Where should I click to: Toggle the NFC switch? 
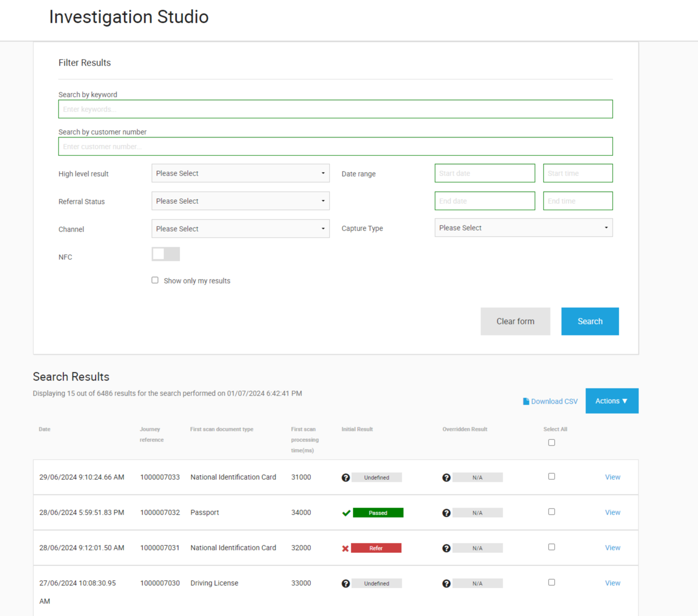point(166,254)
